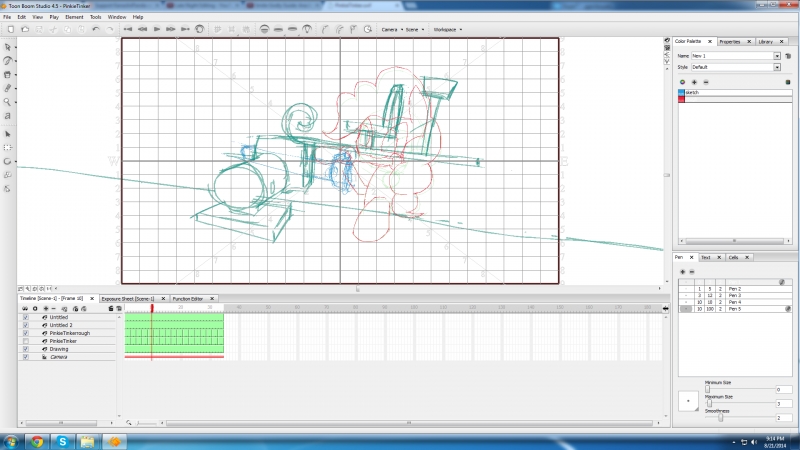Expand the Style Default dropdown
The height and width of the screenshot is (450, 800).
point(776,67)
